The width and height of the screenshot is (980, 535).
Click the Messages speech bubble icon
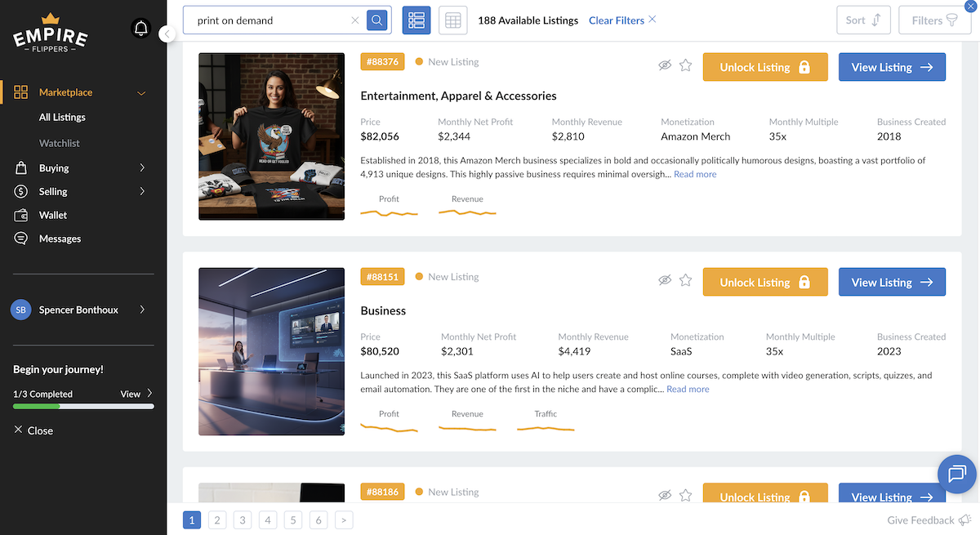[21, 239]
